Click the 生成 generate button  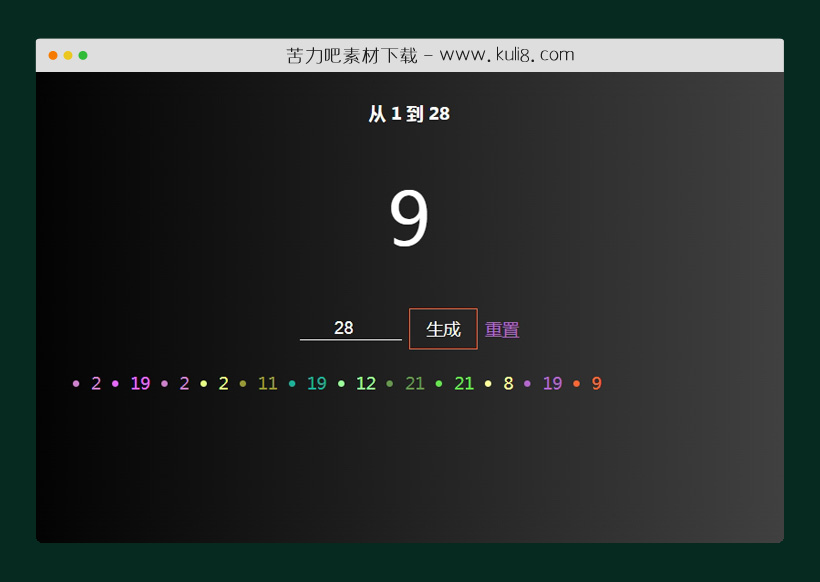pyautogui.click(x=442, y=329)
